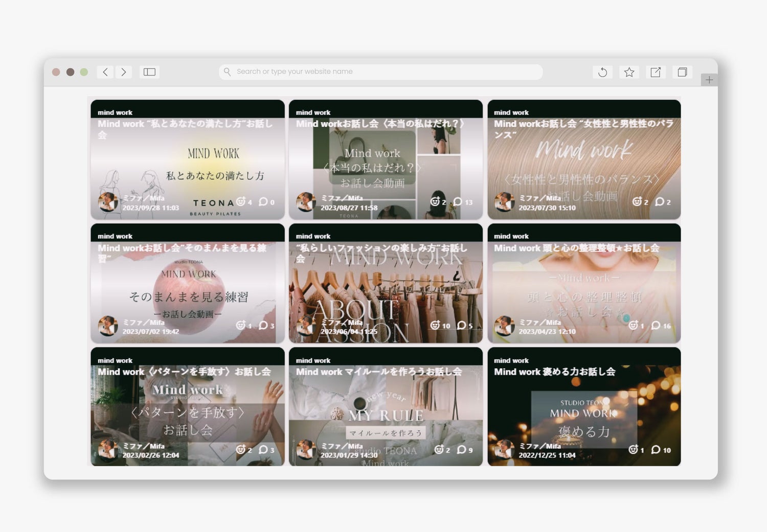
Task: Click the address search field
Action: 380,72
